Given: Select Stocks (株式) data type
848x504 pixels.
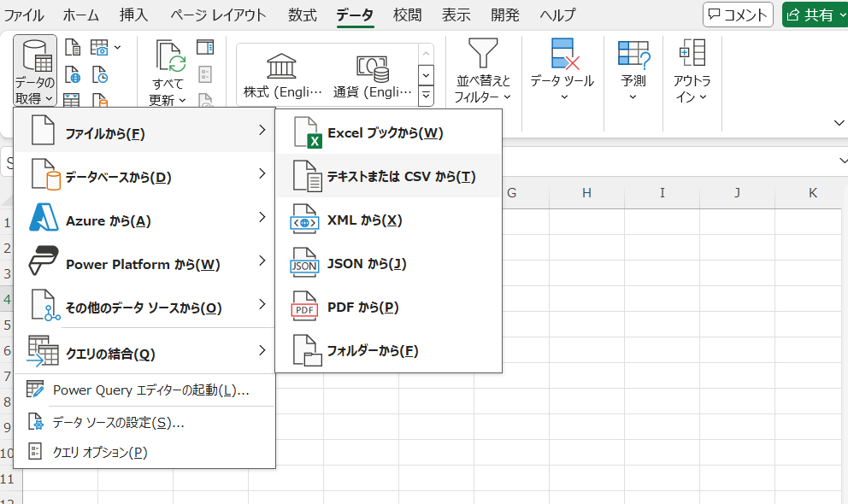Looking at the screenshot, I should pos(282,76).
